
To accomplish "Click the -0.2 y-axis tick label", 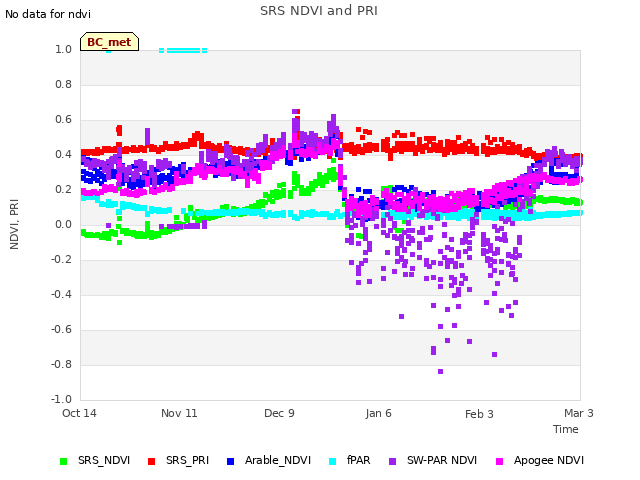I will point(62,260).
